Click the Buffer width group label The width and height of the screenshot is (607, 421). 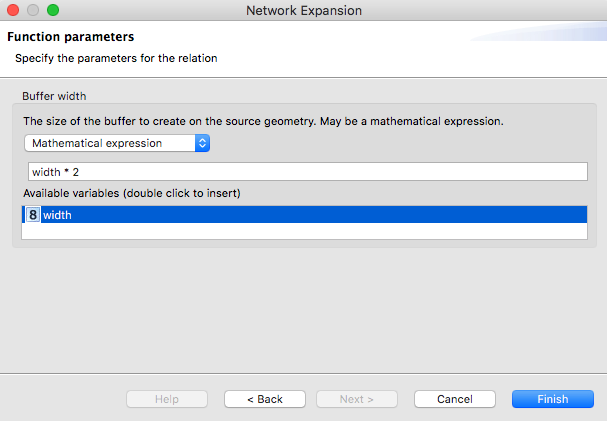tap(54, 96)
